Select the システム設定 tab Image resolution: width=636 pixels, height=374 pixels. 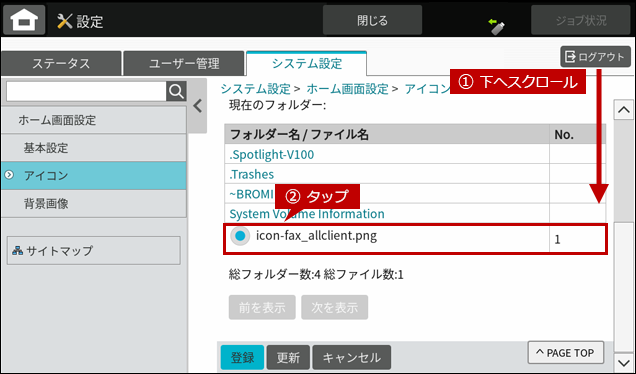307,63
